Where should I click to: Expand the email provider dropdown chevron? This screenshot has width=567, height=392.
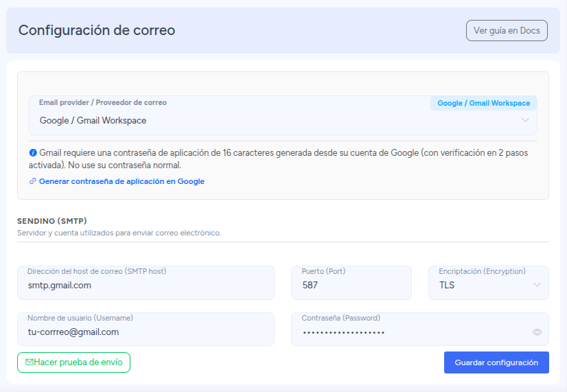click(x=525, y=120)
